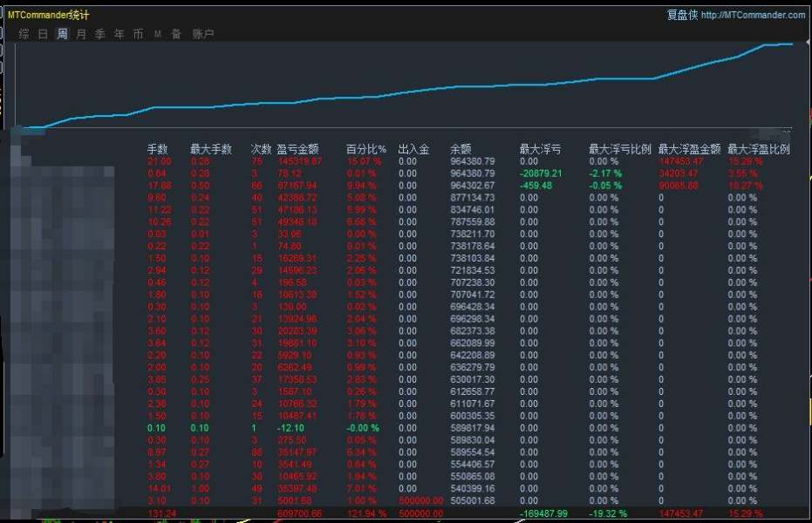
Task: Click the 手数 column header
Action: (158, 149)
